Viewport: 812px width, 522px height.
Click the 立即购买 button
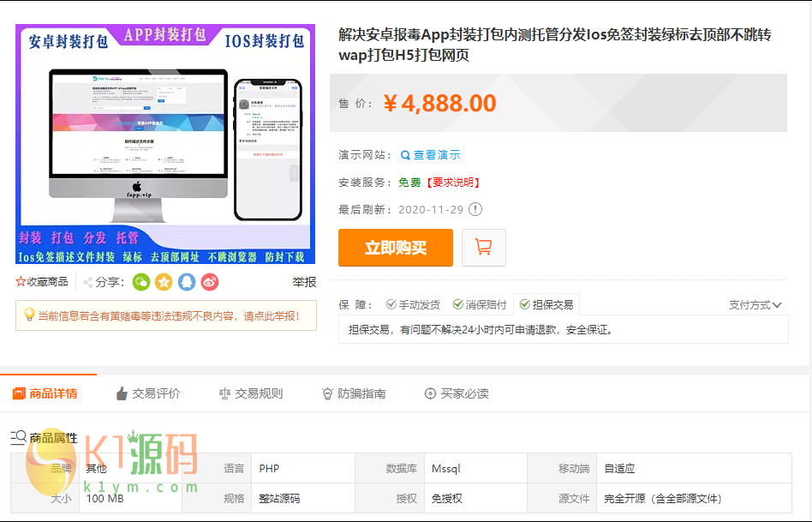[396, 248]
